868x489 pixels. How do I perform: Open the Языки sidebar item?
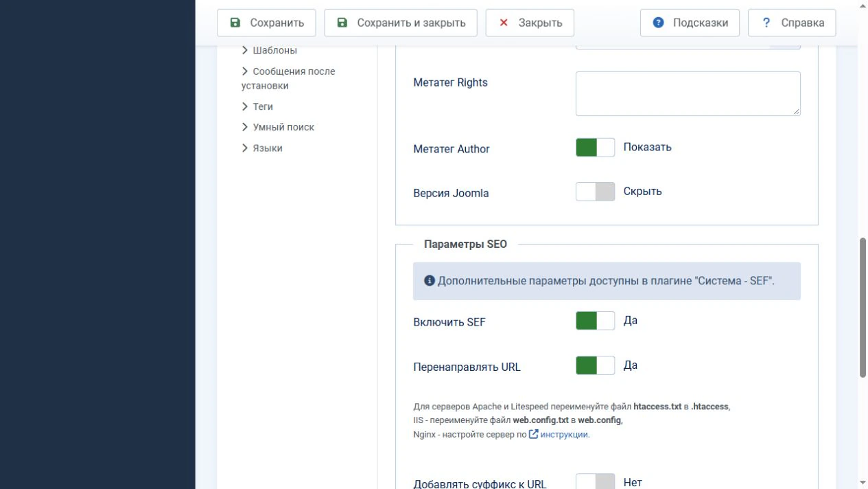[268, 148]
